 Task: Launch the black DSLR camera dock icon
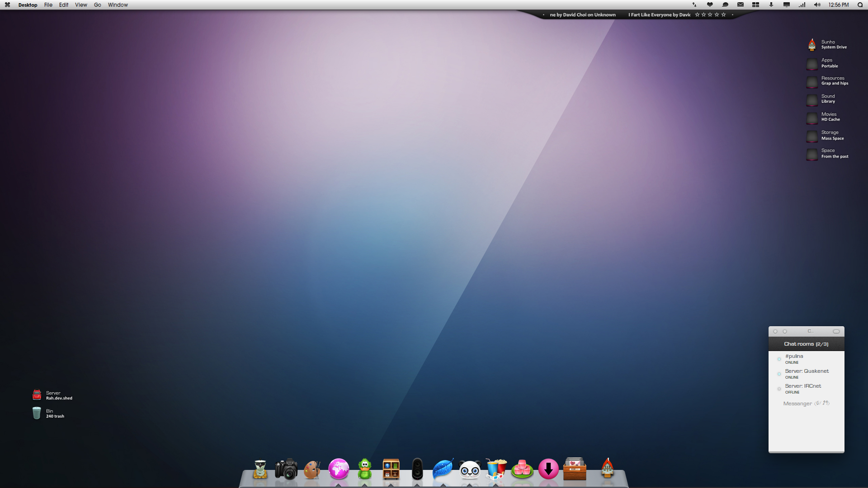pos(286,469)
